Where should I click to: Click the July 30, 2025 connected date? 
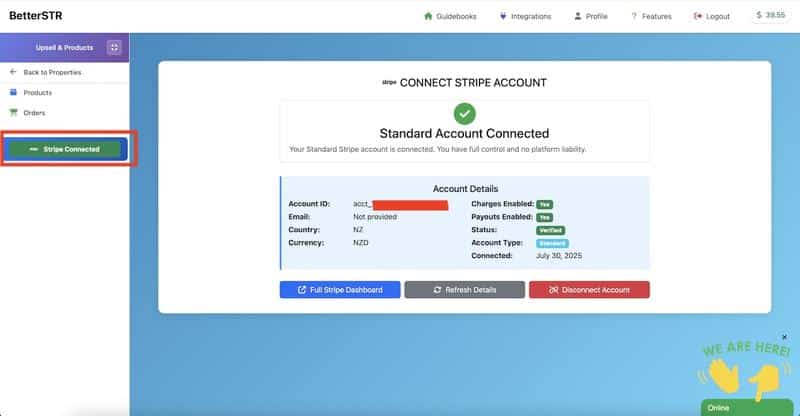559,256
